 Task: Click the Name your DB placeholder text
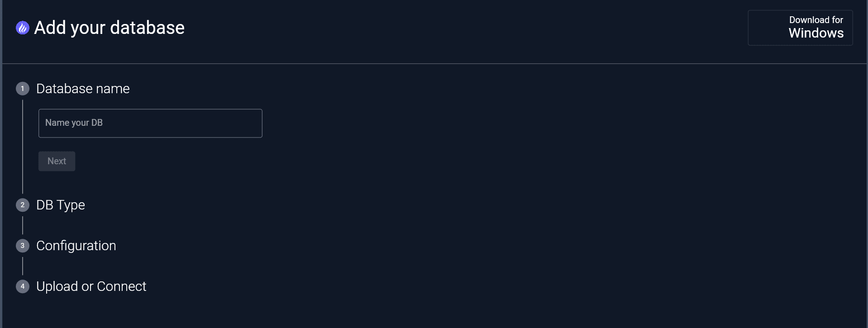[74, 123]
